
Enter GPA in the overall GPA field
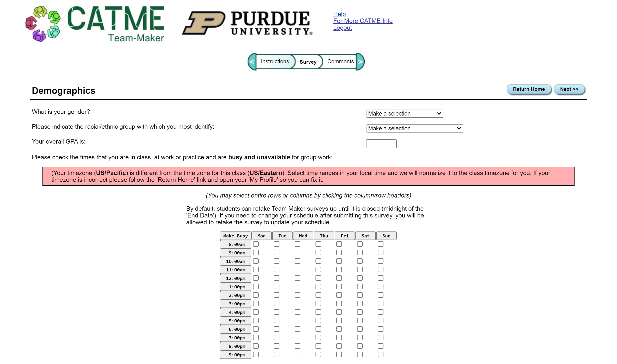(381, 143)
